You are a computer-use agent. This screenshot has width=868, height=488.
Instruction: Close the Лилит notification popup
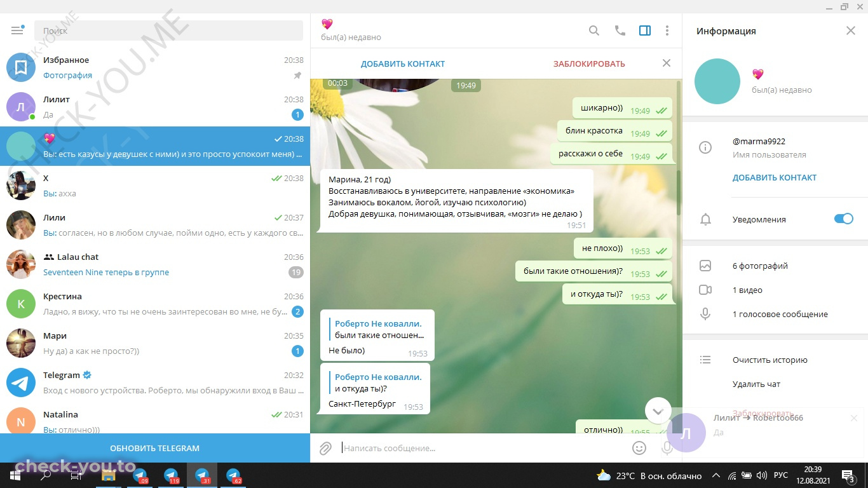854,418
